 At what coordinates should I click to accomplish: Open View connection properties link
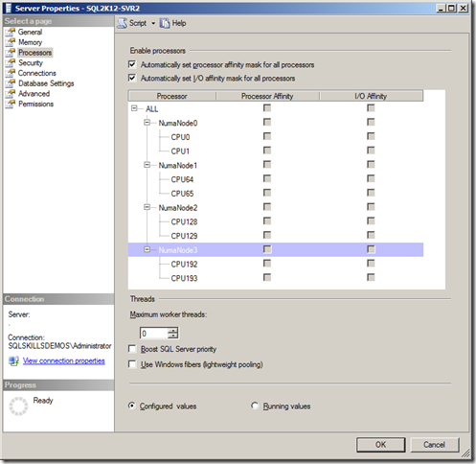pos(64,360)
